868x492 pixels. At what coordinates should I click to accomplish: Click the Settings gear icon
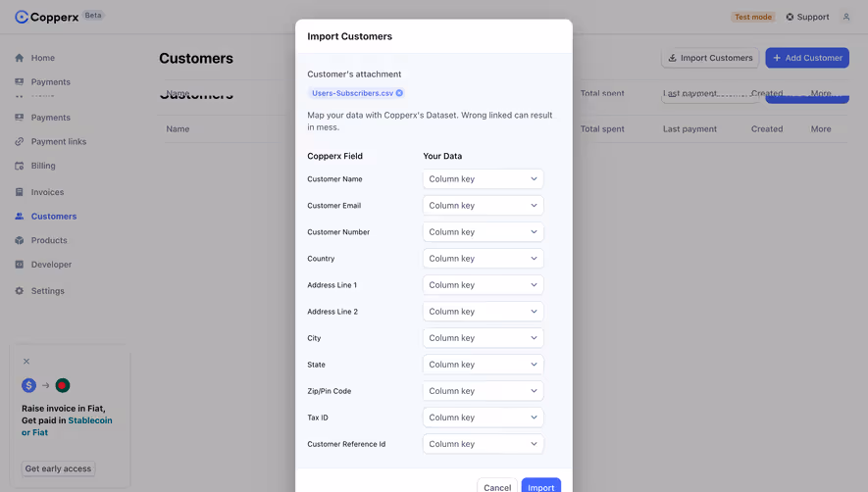pyautogui.click(x=20, y=291)
